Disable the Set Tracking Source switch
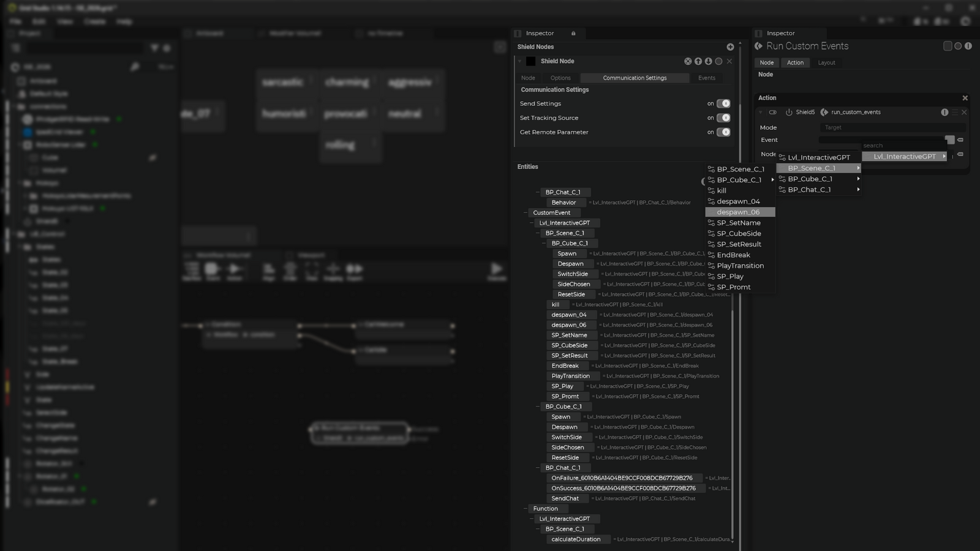Image resolution: width=980 pixels, height=551 pixels. pyautogui.click(x=723, y=118)
